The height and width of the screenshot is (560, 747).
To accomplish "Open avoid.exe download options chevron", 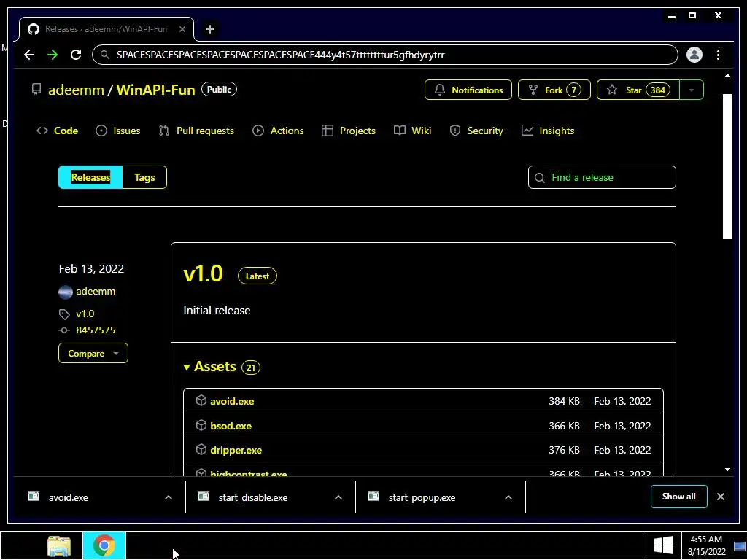I will tap(169, 497).
